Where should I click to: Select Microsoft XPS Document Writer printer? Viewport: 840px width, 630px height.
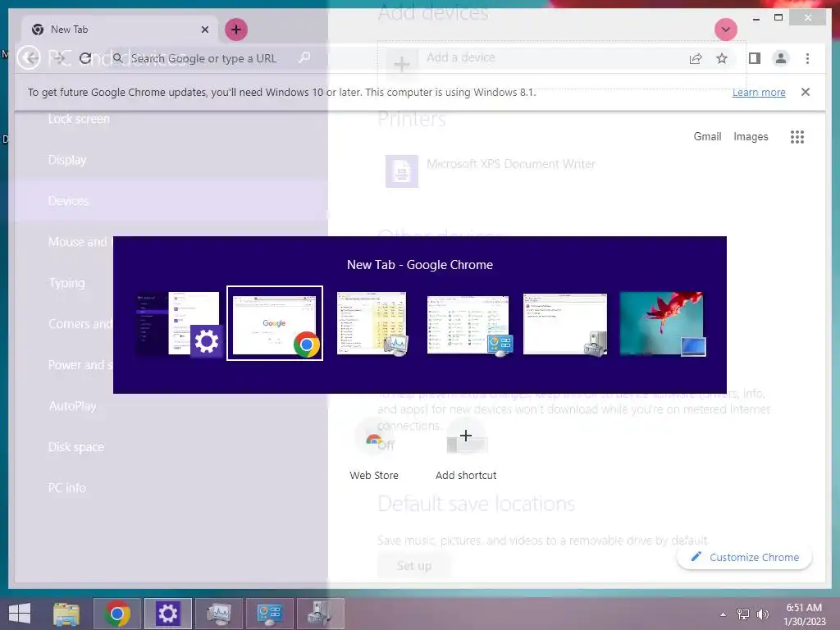[491, 171]
